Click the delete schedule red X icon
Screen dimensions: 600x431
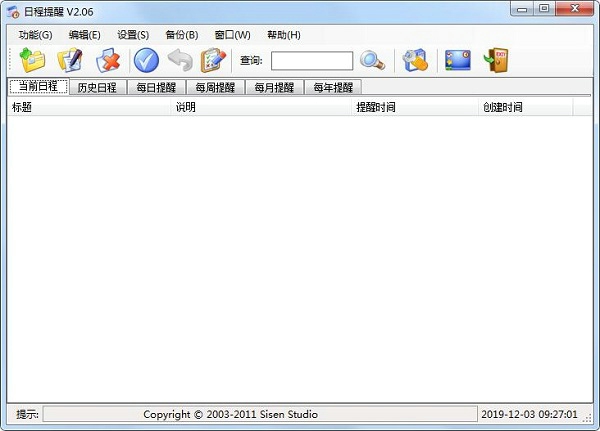[107, 60]
